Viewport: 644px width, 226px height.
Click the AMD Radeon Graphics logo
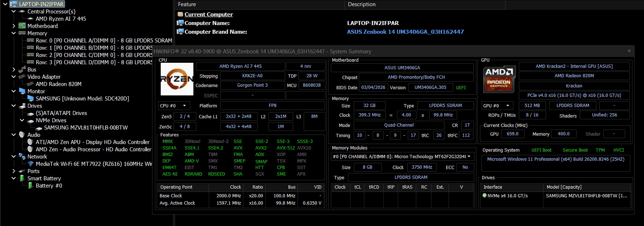(x=499, y=79)
